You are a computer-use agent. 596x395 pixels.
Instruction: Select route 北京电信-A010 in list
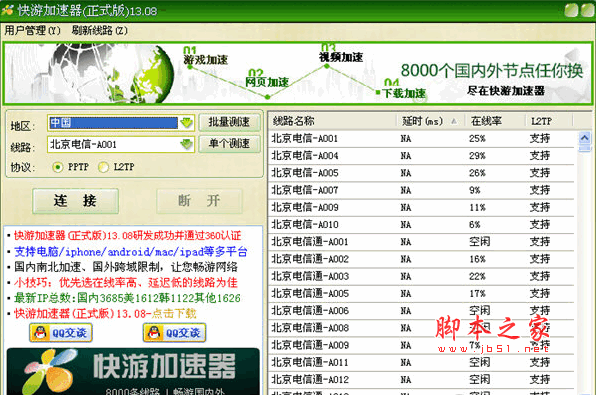tap(421, 225)
